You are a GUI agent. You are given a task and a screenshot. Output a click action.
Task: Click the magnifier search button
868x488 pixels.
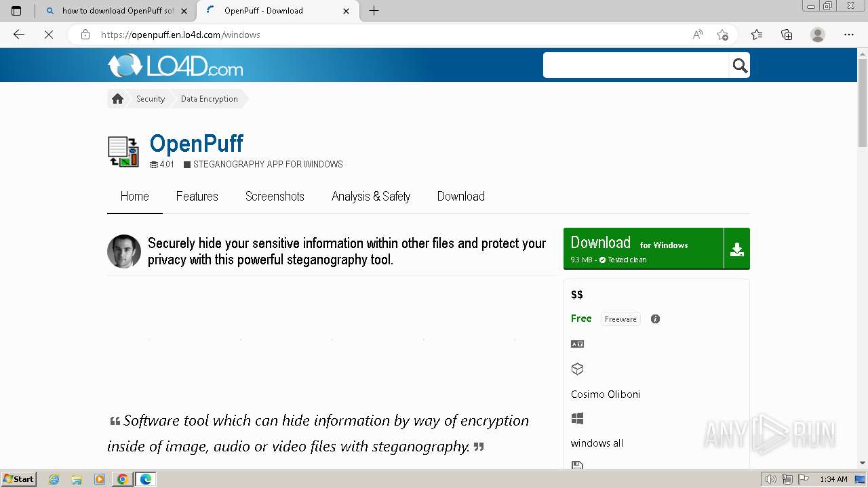pos(740,65)
